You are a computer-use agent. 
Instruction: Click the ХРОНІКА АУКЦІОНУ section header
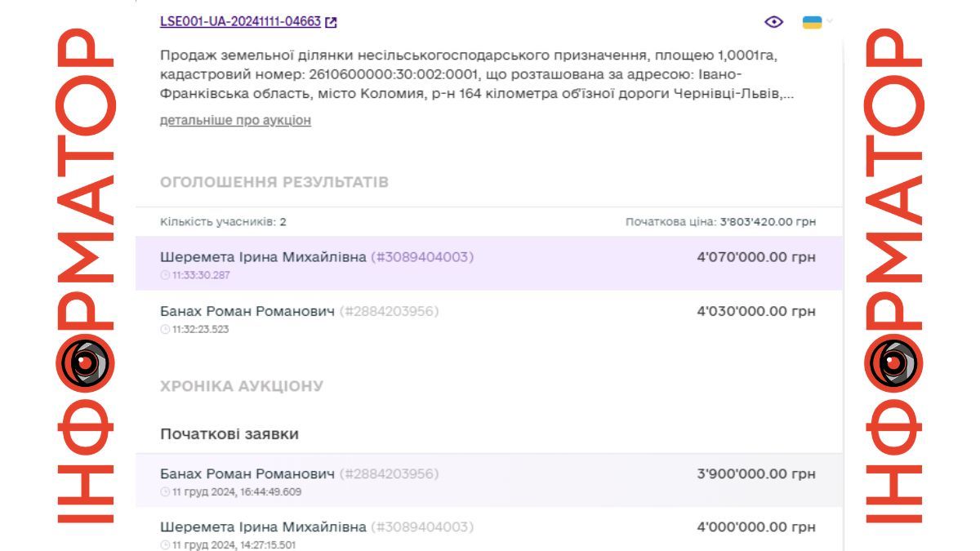[243, 385]
